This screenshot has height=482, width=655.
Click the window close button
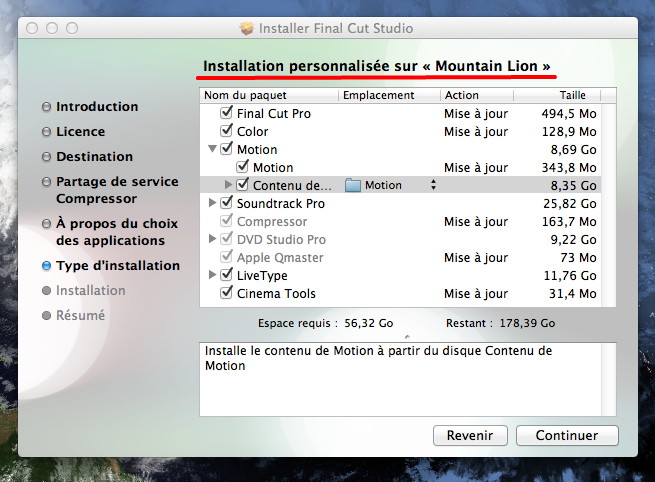[32, 28]
